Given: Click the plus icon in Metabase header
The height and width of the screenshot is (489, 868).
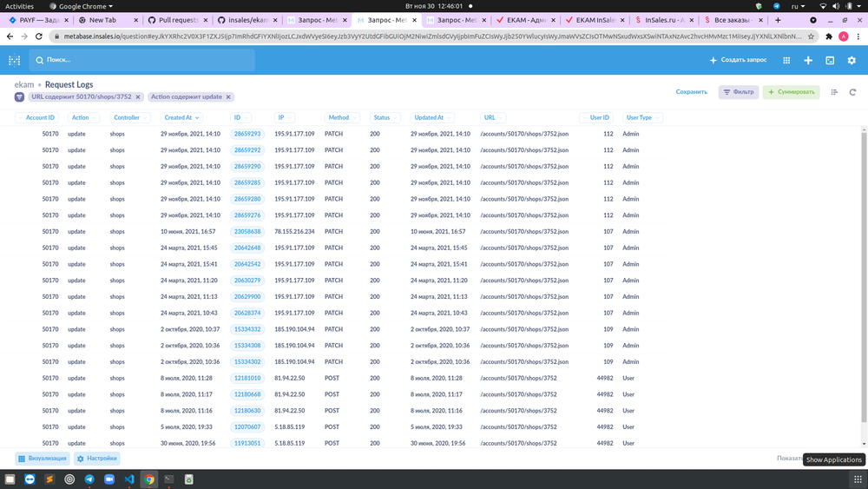Looking at the screenshot, I should click(x=808, y=60).
